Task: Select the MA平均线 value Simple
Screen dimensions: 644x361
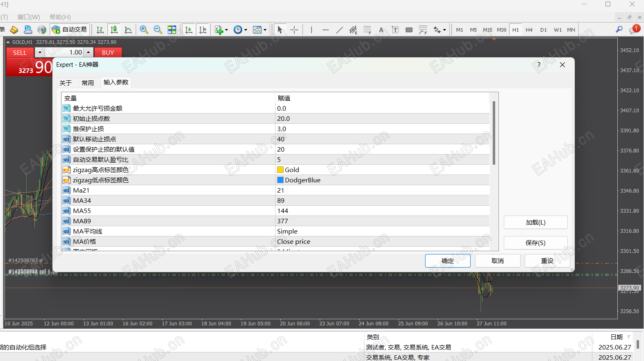Action: coord(382,231)
